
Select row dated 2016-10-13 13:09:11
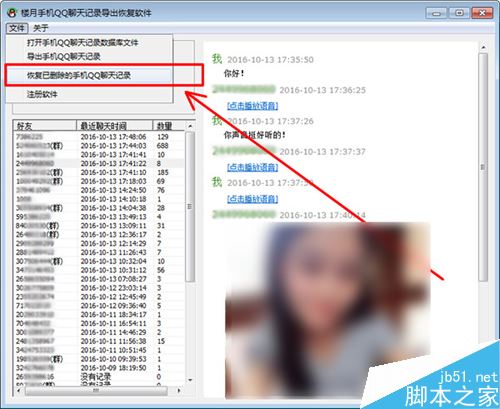[x=99, y=226]
